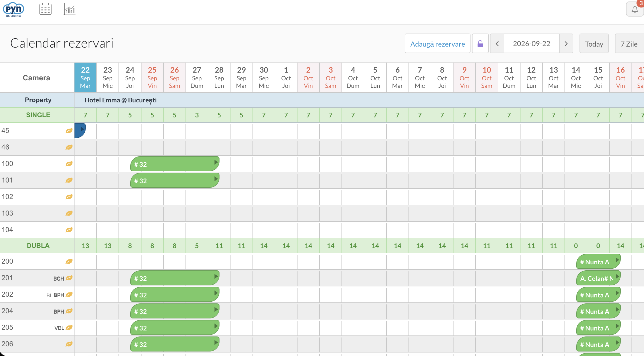The width and height of the screenshot is (644, 356).
Task: Click the Pyn Booking logo
Action: click(x=13, y=10)
